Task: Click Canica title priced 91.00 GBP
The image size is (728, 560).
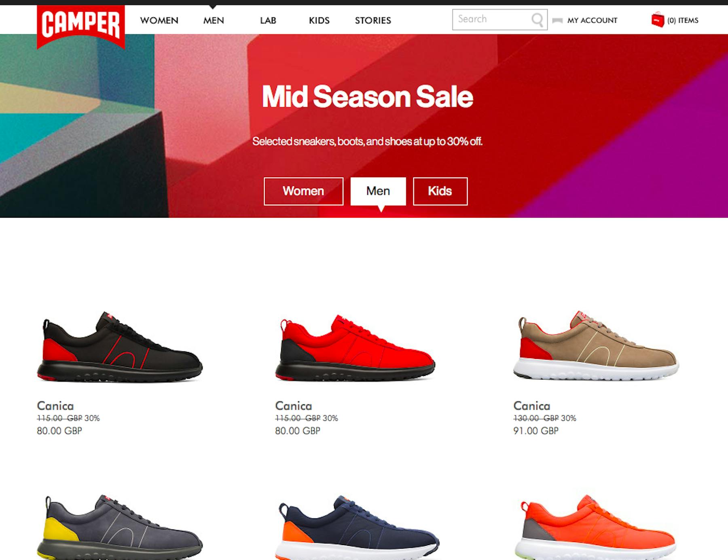Action: [x=531, y=406]
